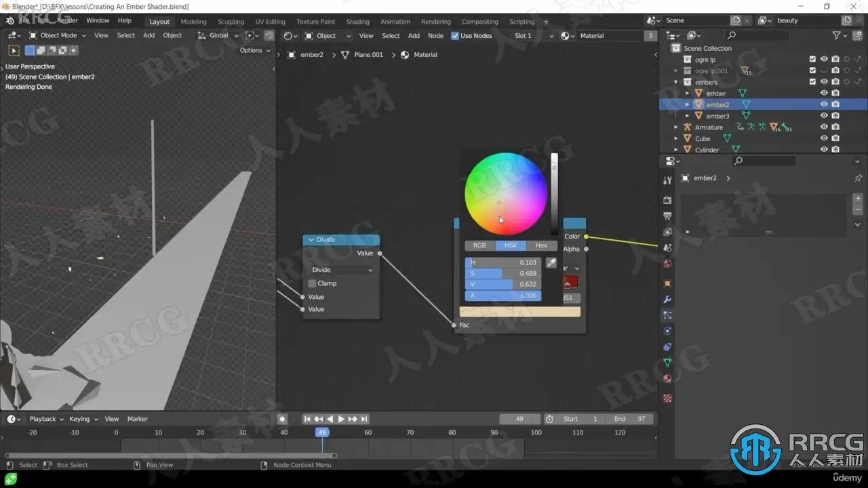Screen dimensions: 868x488
Task: Jump to the timeline start frame
Action: tap(307, 419)
